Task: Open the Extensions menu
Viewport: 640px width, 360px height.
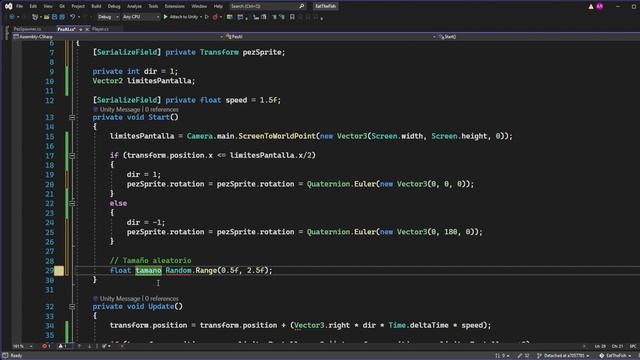Action: (174, 6)
